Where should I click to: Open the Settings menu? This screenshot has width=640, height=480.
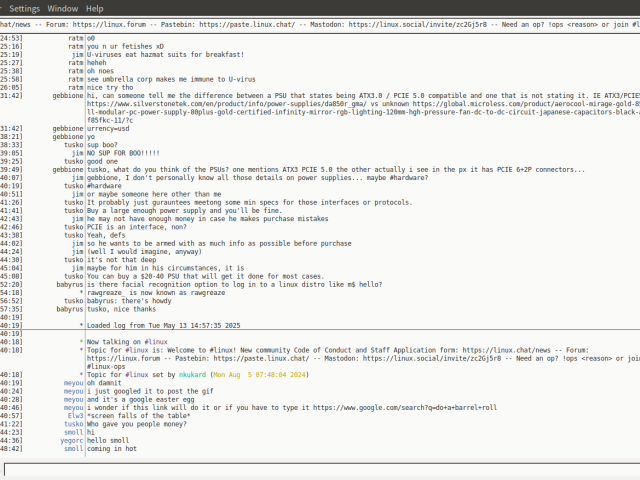point(24,7)
